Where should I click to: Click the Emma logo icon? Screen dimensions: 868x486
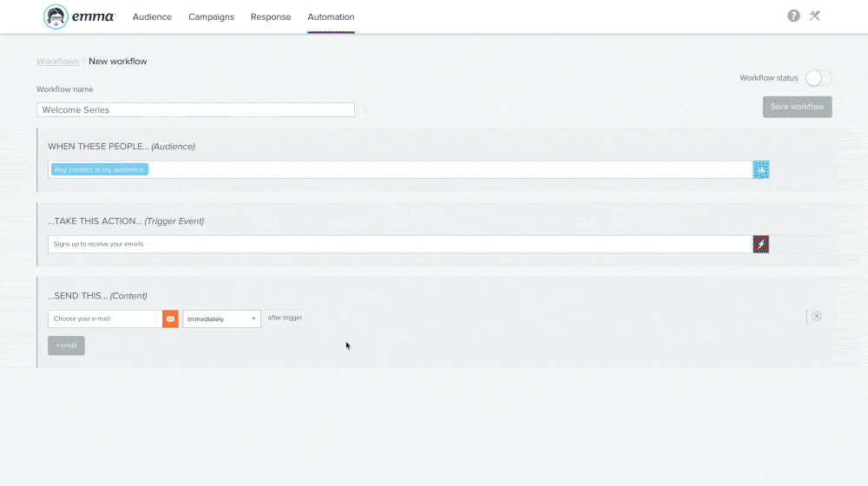(x=56, y=16)
